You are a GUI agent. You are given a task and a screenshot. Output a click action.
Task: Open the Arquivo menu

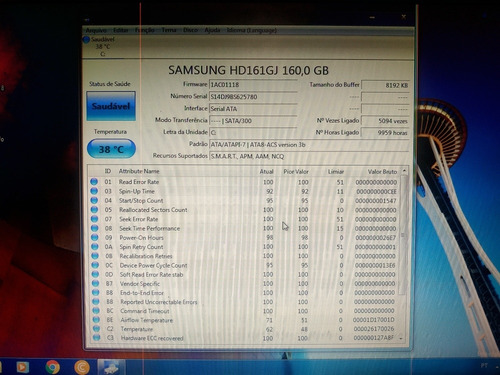click(96, 30)
